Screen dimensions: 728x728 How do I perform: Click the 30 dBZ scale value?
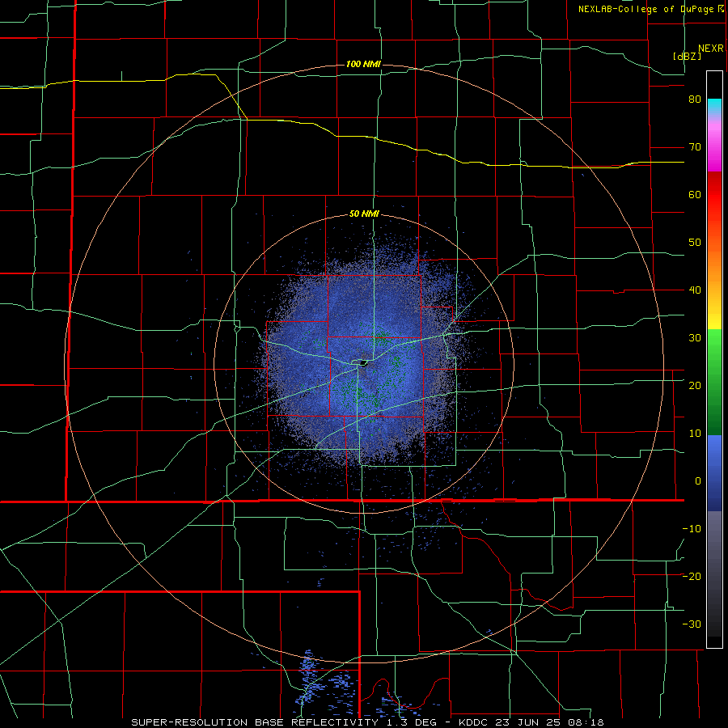[x=695, y=338]
